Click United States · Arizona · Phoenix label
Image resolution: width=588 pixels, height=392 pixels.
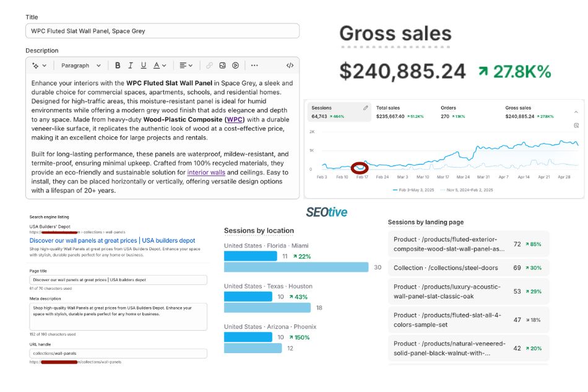[270, 327]
